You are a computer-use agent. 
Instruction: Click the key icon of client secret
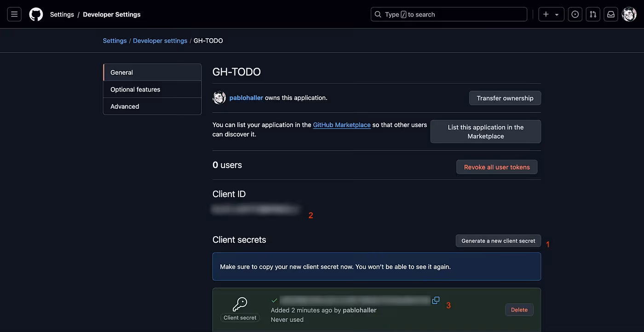[x=240, y=304]
